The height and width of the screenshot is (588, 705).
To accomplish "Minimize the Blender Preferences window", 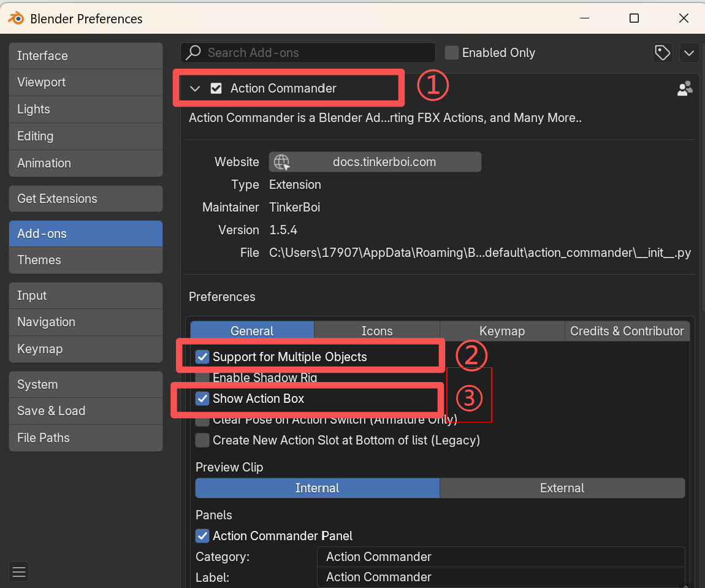I will pos(584,18).
